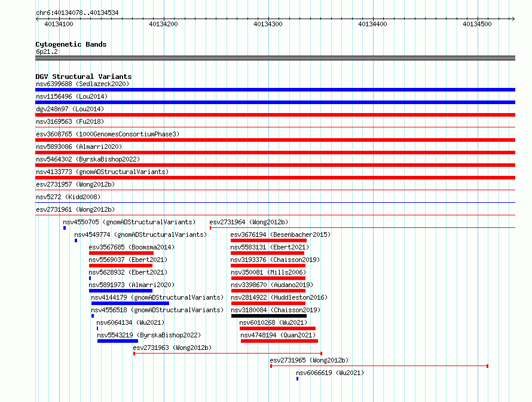Click nsv6064134 (Wu2021) label
Viewport: 532px width, 402px height.
pyautogui.click(x=130, y=322)
